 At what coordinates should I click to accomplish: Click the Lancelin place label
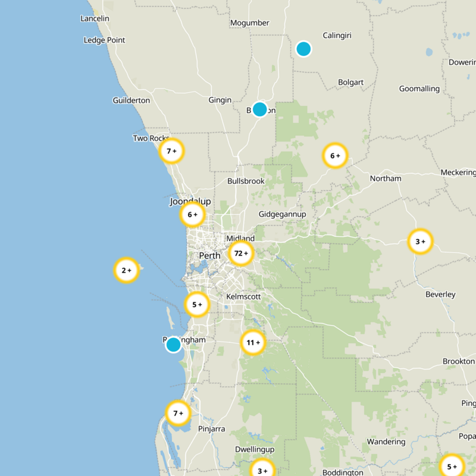95,18
